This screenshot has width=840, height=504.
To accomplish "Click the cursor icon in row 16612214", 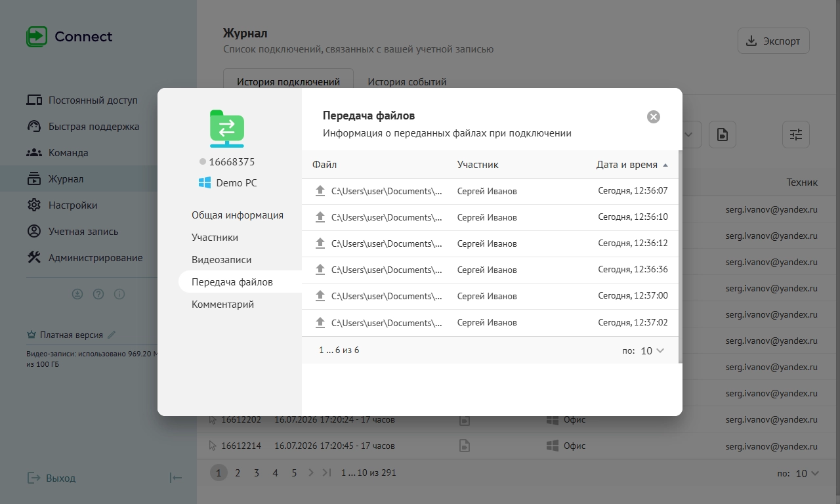I will tap(213, 446).
